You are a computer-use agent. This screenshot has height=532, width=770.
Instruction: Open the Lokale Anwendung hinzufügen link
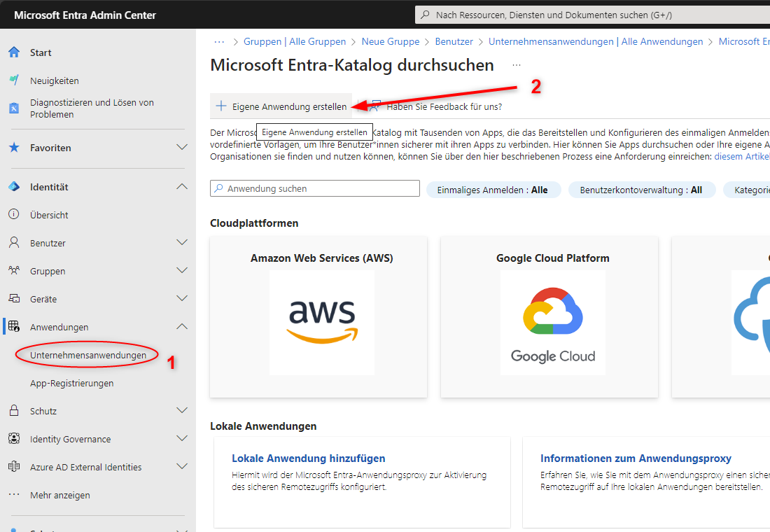pos(309,458)
